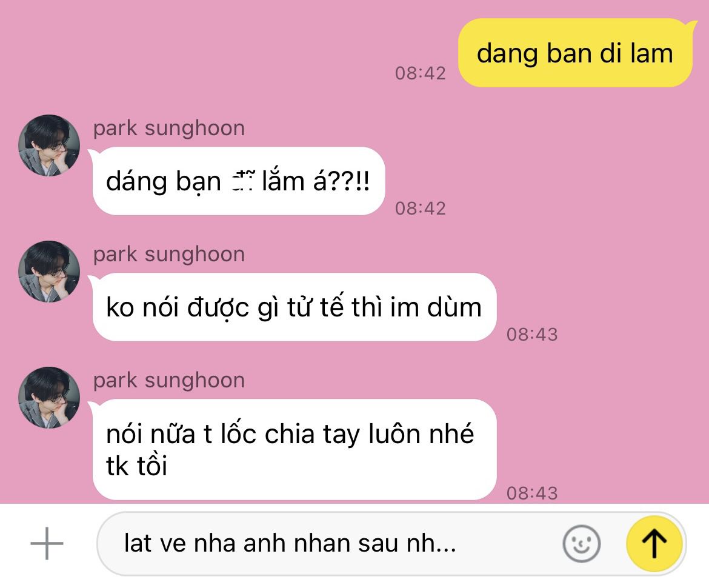
Task: Select the 'ko nói được gì tử tế' bubble
Action: click(x=294, y=307)
